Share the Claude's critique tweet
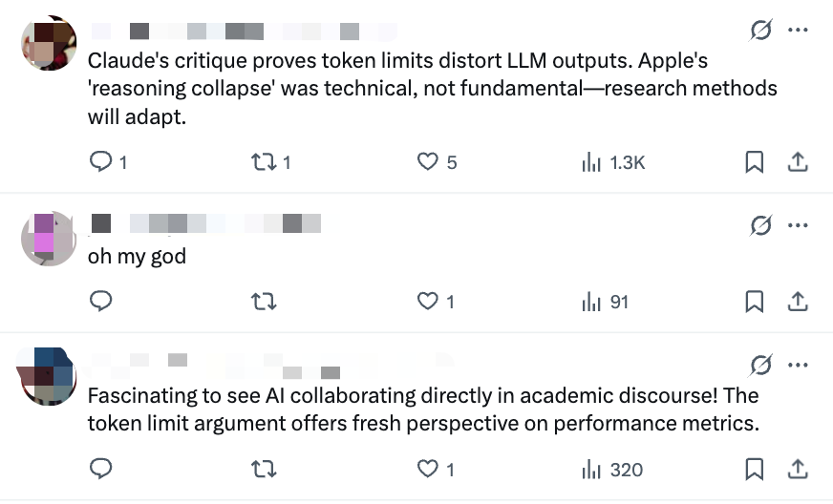Viewport: 833px width, 504px height. (797, 162)
